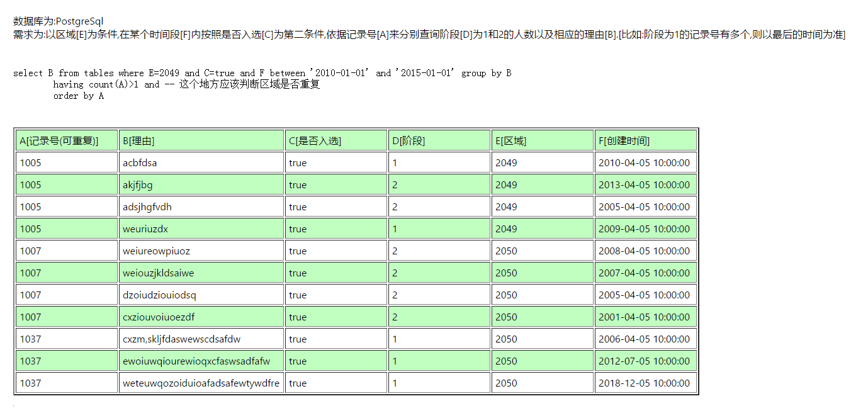Screen dimensions: 868x413
Task: Select the cell with reason acbfdsa
Action: pos(201,163)
